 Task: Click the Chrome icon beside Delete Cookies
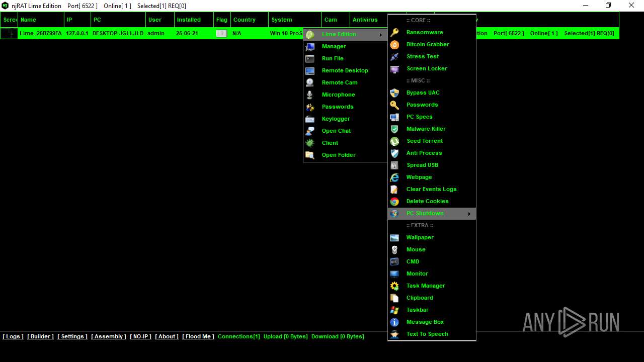pyautogui.click(x=395, y=201)
